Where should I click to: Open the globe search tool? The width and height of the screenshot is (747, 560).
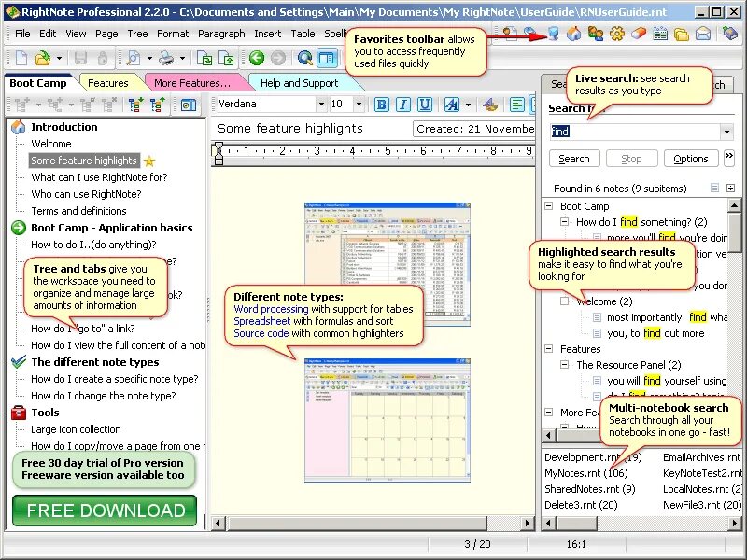pos(305,59)
